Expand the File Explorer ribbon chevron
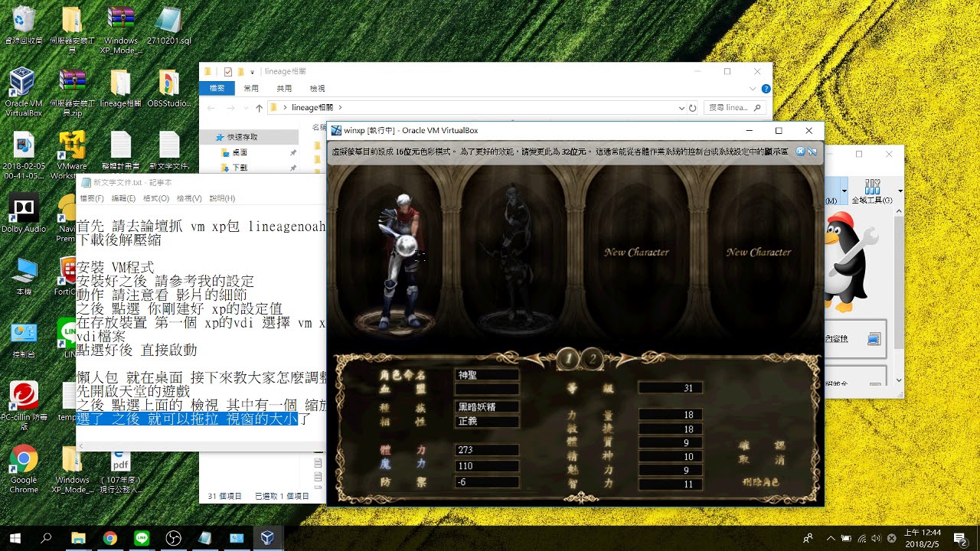The height and width of the screenshot is (551, 980). (x=754, y=89)
